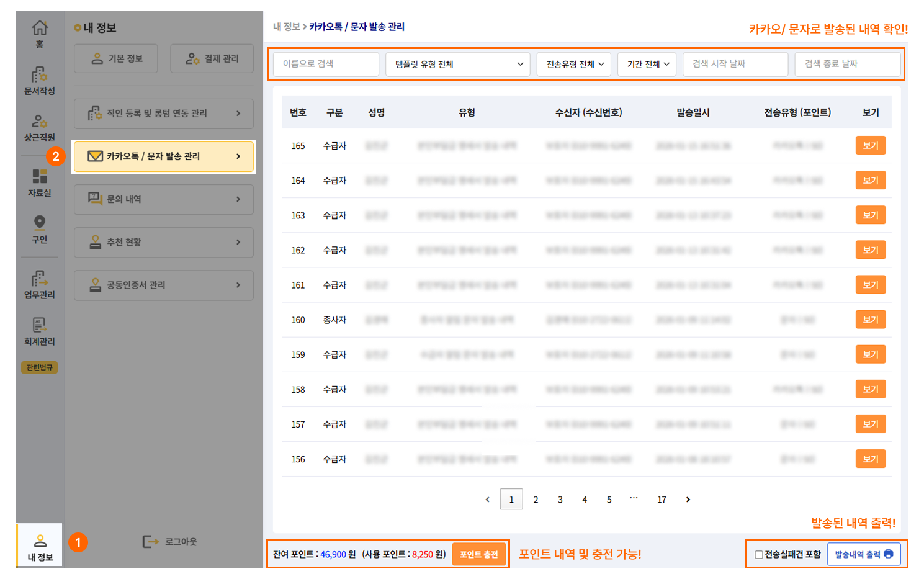Toggle the 전송실패건 포함 checkbox
Viewport: 924px width, 579px height.
click(758, 554)
